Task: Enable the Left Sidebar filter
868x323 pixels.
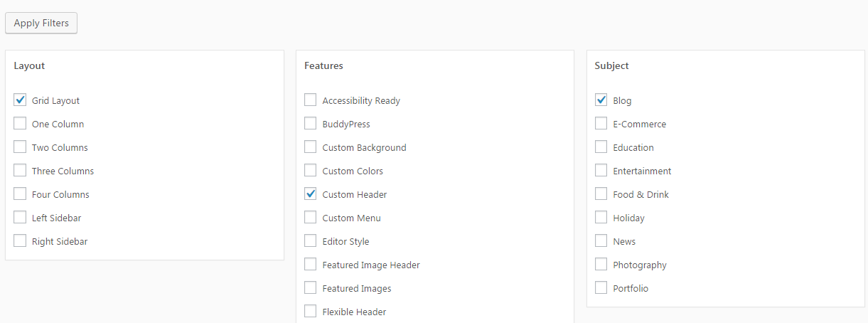Action: coord(20,217)
